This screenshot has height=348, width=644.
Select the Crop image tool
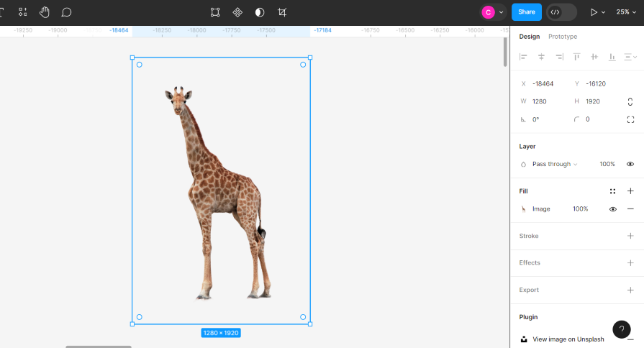(282, 12)
